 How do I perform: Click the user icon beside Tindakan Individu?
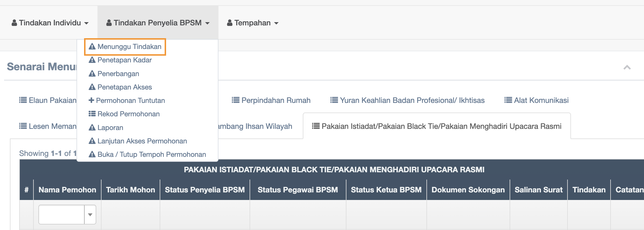tap(14, 23)
